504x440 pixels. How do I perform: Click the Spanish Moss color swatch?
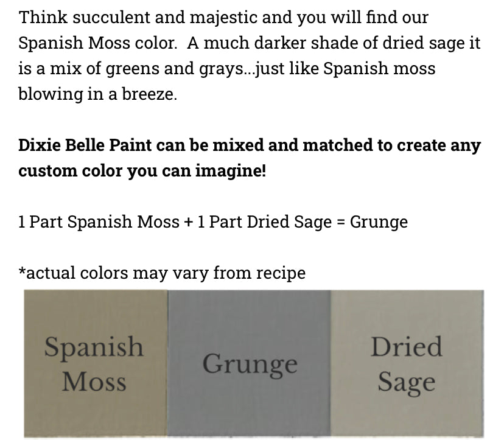[96, 363]
